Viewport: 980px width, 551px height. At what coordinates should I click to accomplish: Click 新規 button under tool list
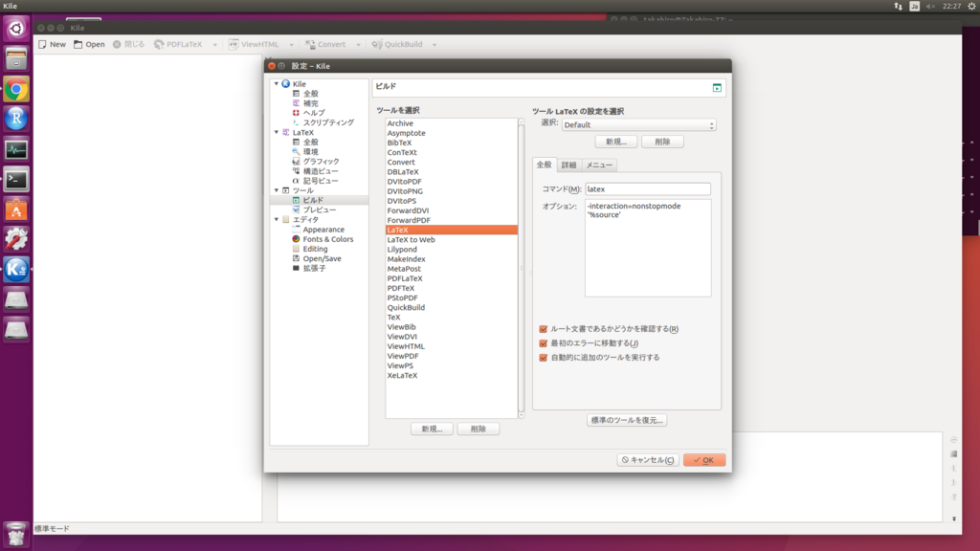click(432, 430)
